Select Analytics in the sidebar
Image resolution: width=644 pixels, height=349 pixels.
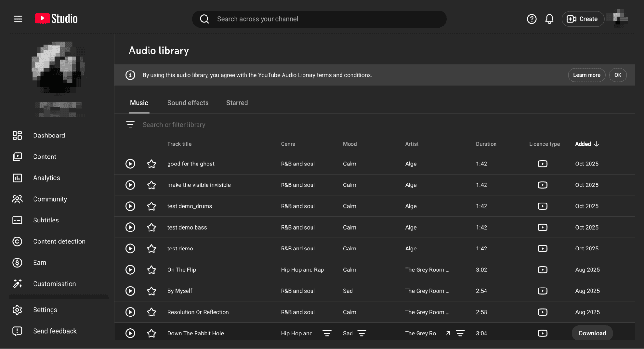pyautogui.click(x=46, y=178)
